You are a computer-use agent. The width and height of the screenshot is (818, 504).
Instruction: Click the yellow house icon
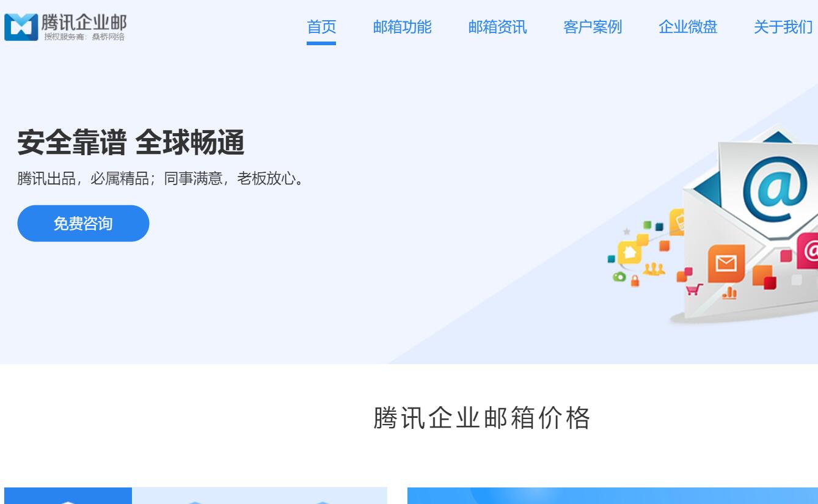click(x=629, y=253)
